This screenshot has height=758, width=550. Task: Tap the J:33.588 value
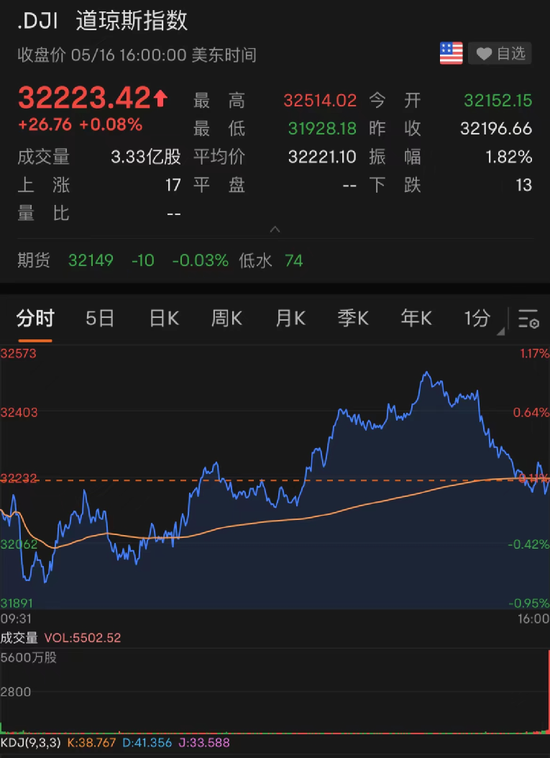[204, 742]
